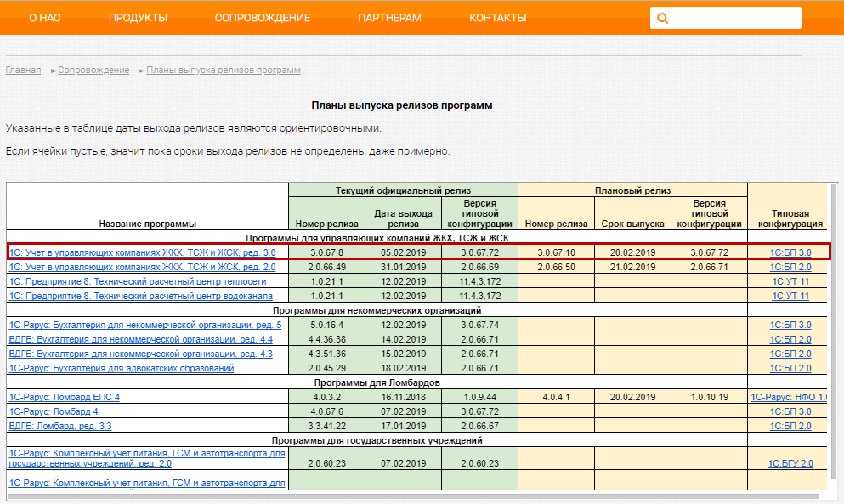
Task: Go to the СОПРОВОЖДЕНИЕ menu section
Action: [x=263, y=18]
